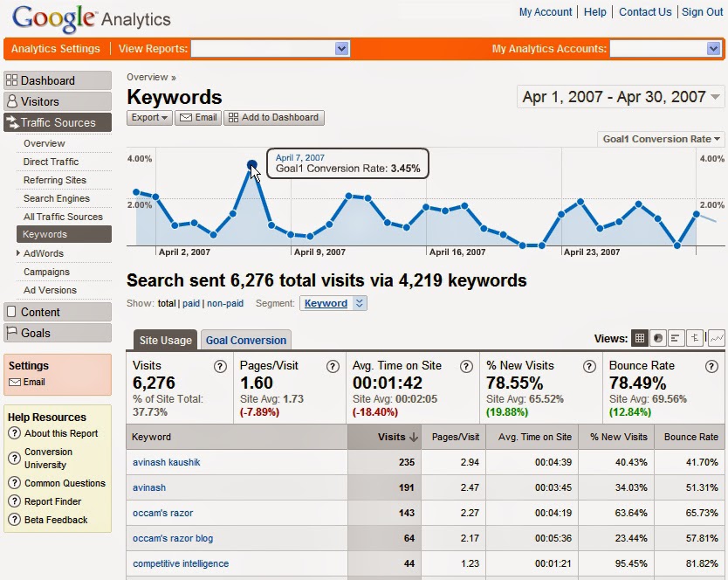This screenshot has width=728, height=580.
Task: Open the date range selector
Action: (621, 97)
